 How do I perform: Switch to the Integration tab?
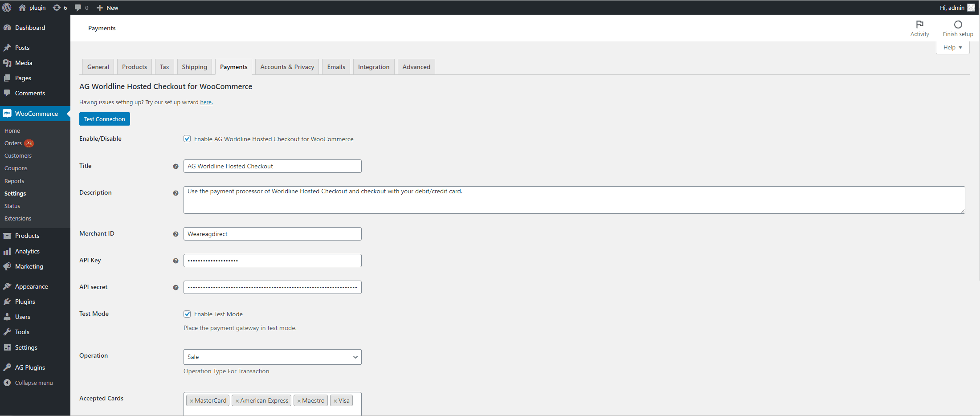click(x=374, y=67)
